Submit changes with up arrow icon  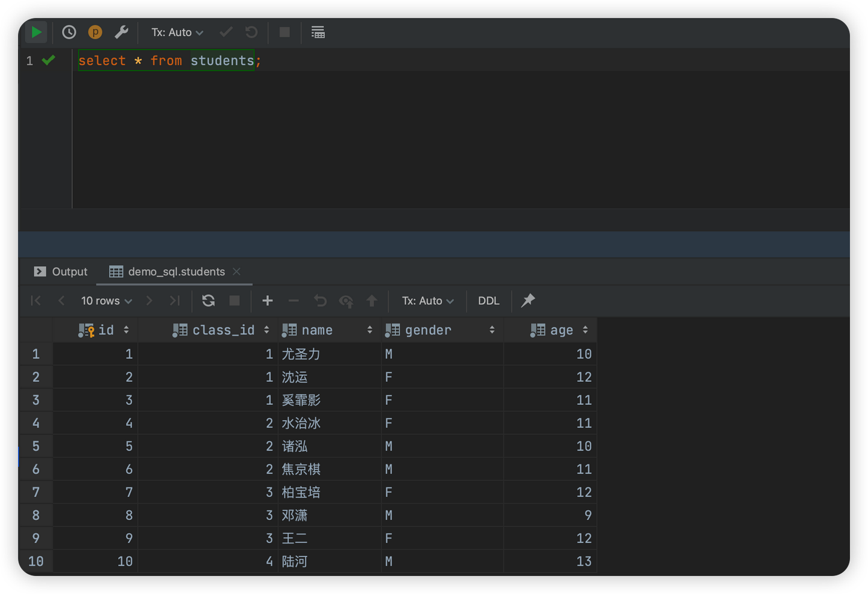372,300
